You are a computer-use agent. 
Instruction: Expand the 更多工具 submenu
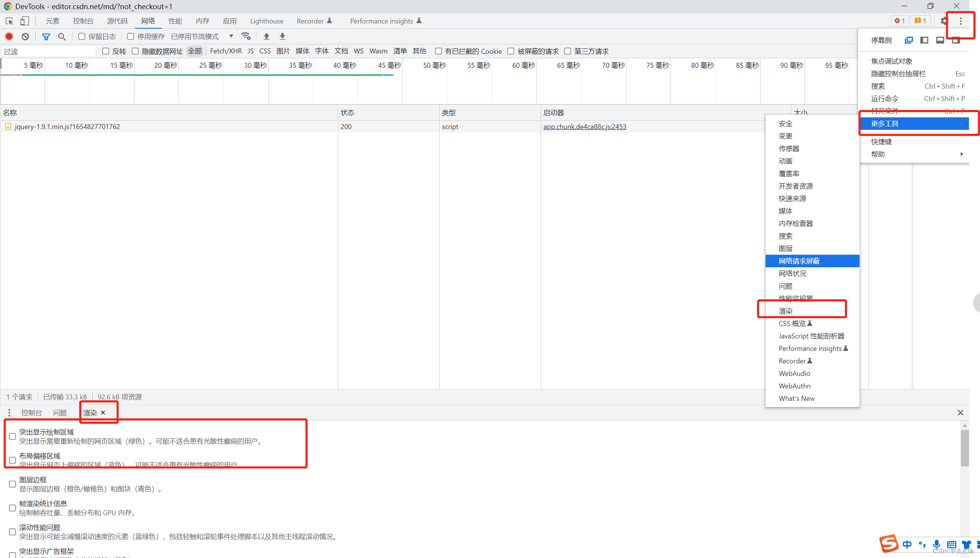click(x=914, y=124)
